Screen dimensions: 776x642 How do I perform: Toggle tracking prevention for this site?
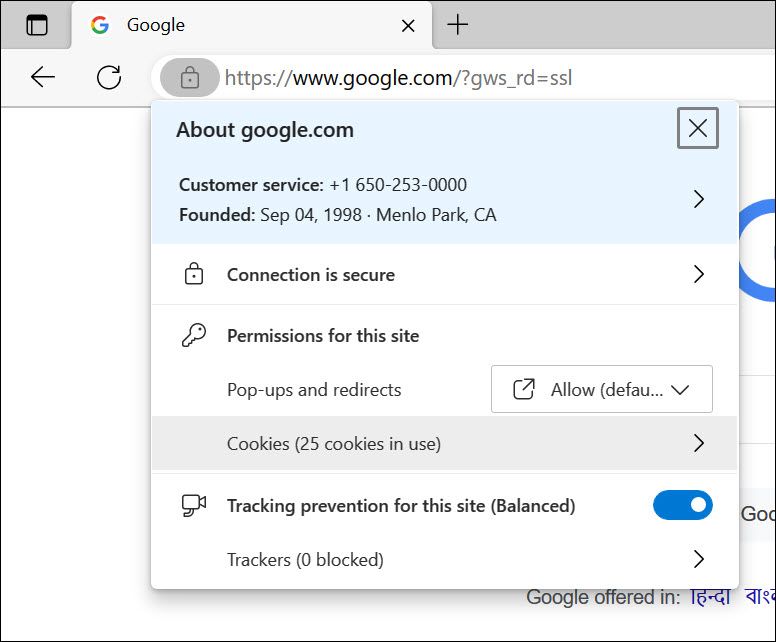(682, 505)
